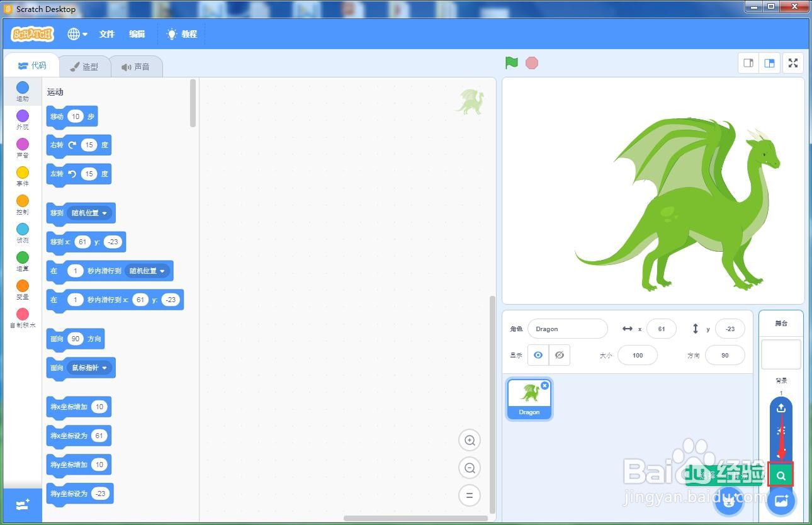
Task: Upload a backdrop
Action: (781, 408)
